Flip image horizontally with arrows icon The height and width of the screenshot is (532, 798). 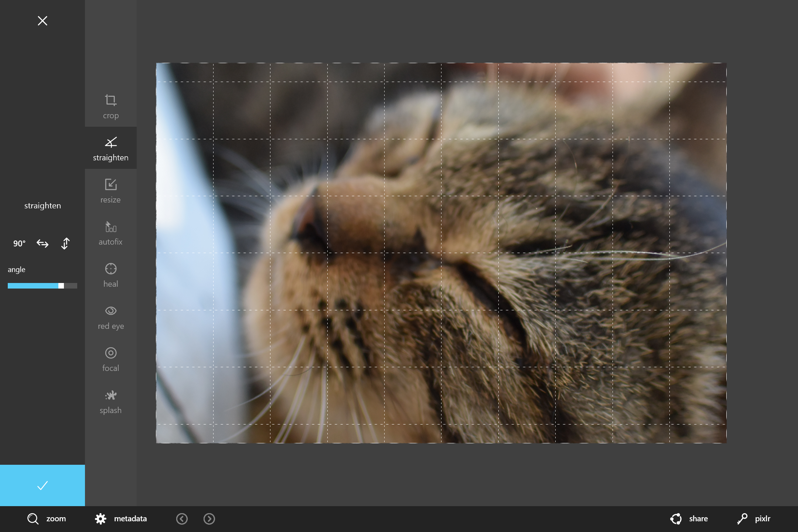(42, 243)
